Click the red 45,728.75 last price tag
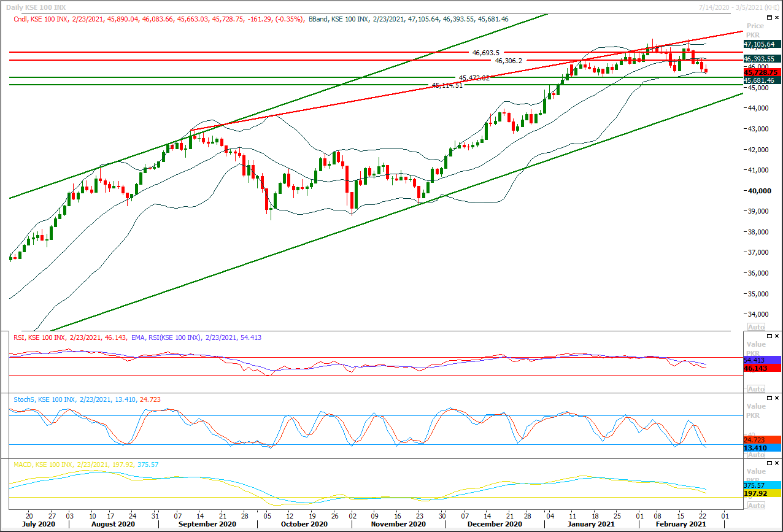This screenshot has height=532, width=783. pyautogui.click(x=762, y=72)
